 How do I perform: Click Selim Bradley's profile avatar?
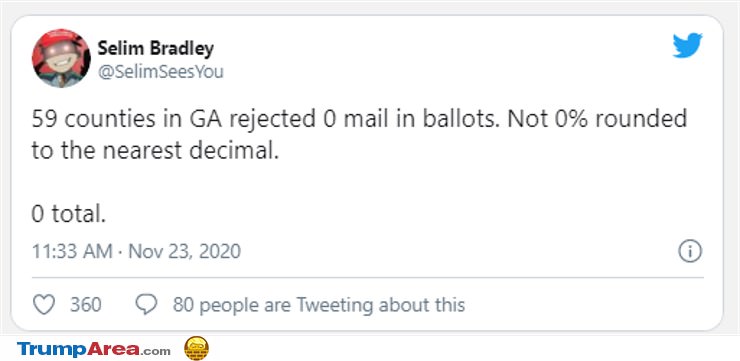pos(61,59)
